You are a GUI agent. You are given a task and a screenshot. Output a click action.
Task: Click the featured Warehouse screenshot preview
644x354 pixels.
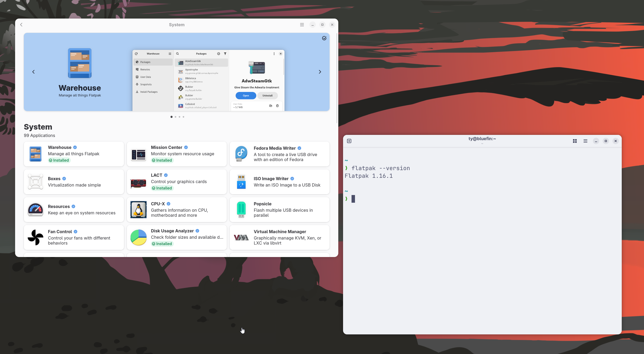(208, 80)
